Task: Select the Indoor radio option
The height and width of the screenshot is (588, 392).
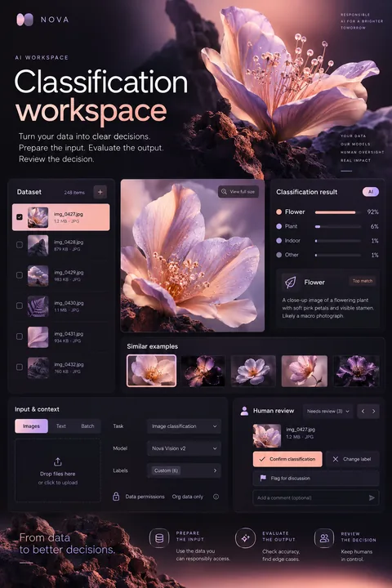Action: coord(278,240)
